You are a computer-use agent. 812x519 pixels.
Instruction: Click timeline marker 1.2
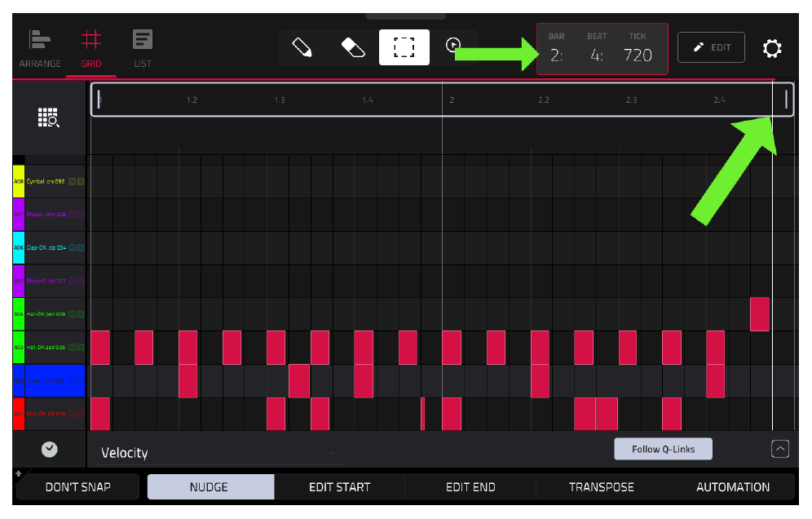point(192,100)
